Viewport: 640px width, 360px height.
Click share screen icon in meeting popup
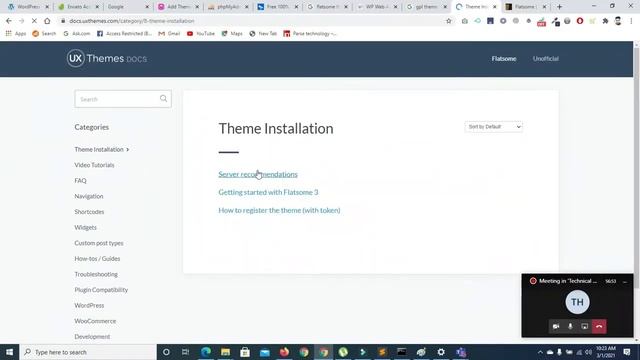click(584, 327)
